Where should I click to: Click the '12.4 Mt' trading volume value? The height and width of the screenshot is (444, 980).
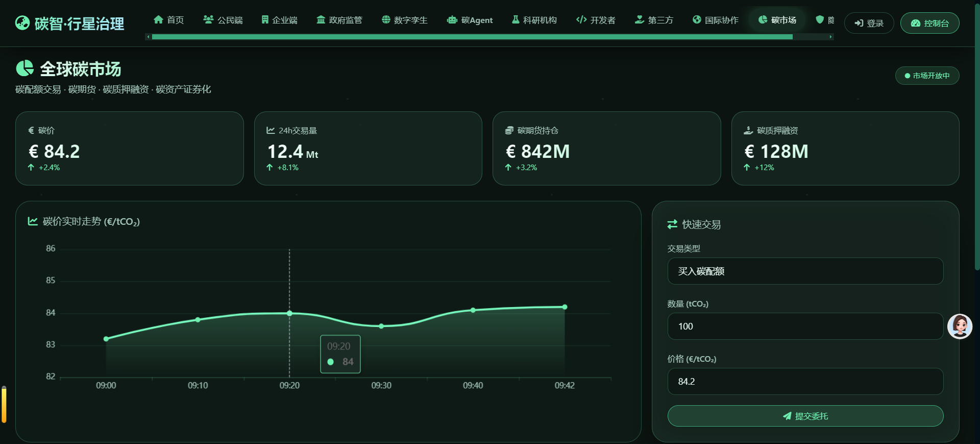(x=292, y=151)
